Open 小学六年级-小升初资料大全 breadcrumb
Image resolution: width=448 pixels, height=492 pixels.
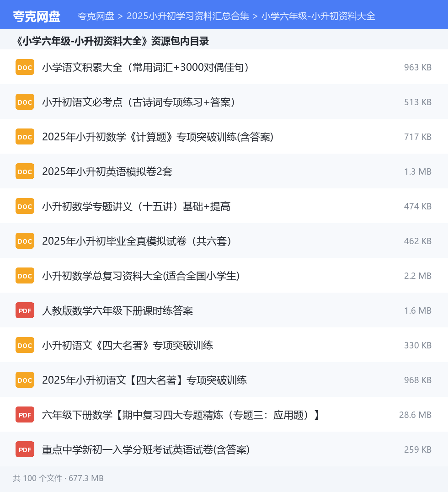click(x=318, y=16)
